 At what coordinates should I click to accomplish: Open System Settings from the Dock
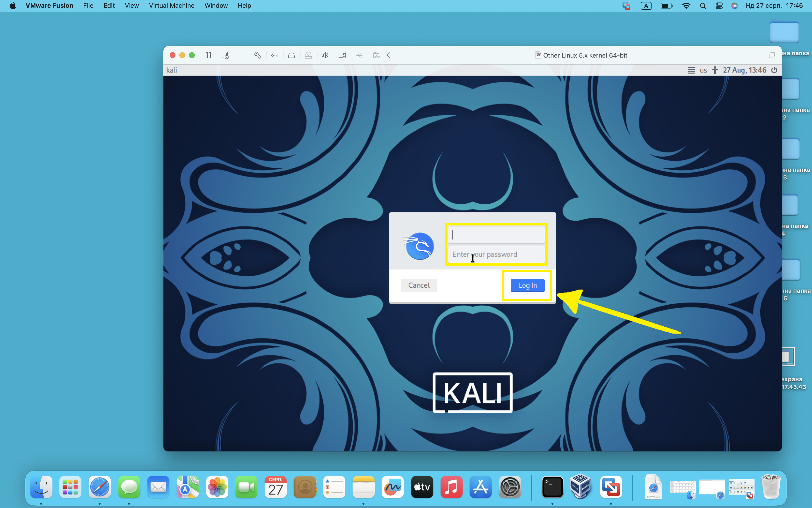510,487
